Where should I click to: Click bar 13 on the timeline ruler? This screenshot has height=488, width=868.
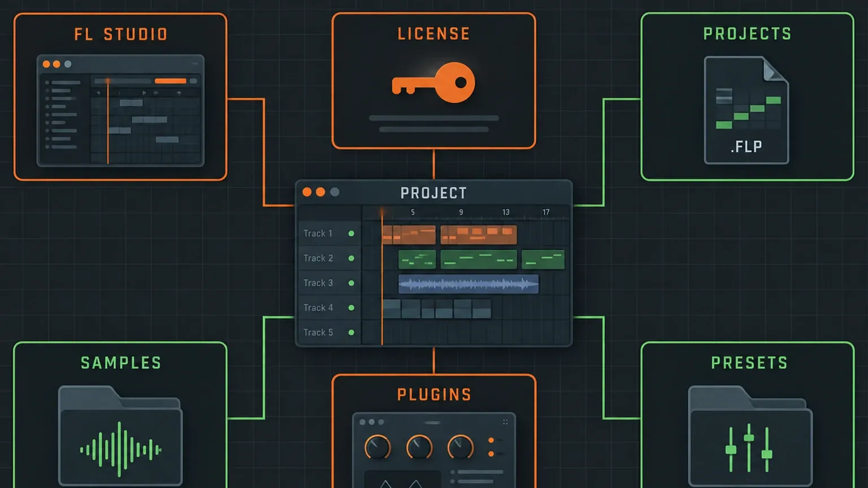(x=506, y=212)
